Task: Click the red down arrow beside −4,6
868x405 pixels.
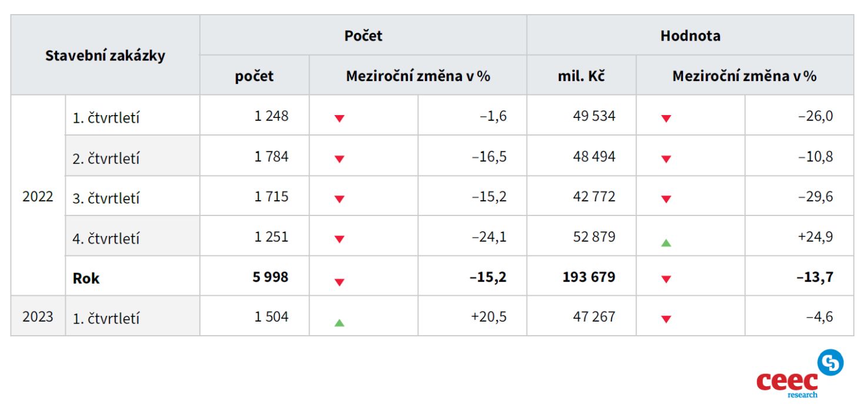Action: tap(666, 319)
